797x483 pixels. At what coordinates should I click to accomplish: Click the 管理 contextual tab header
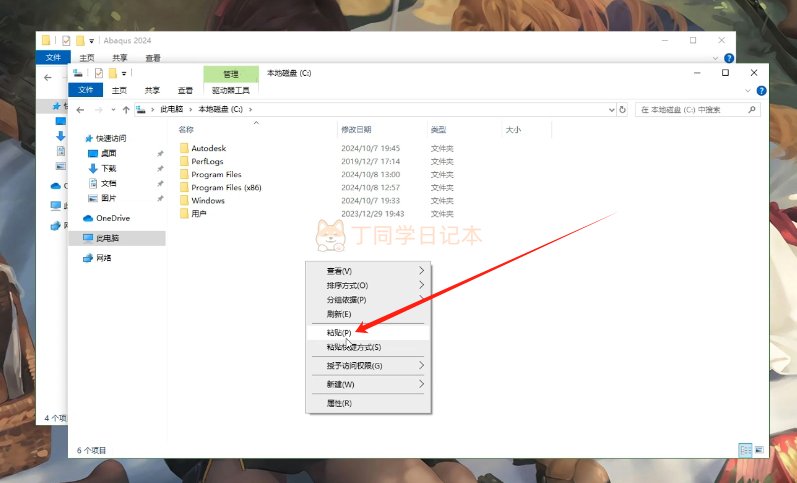pyautogui.click(x=231, y=74)
